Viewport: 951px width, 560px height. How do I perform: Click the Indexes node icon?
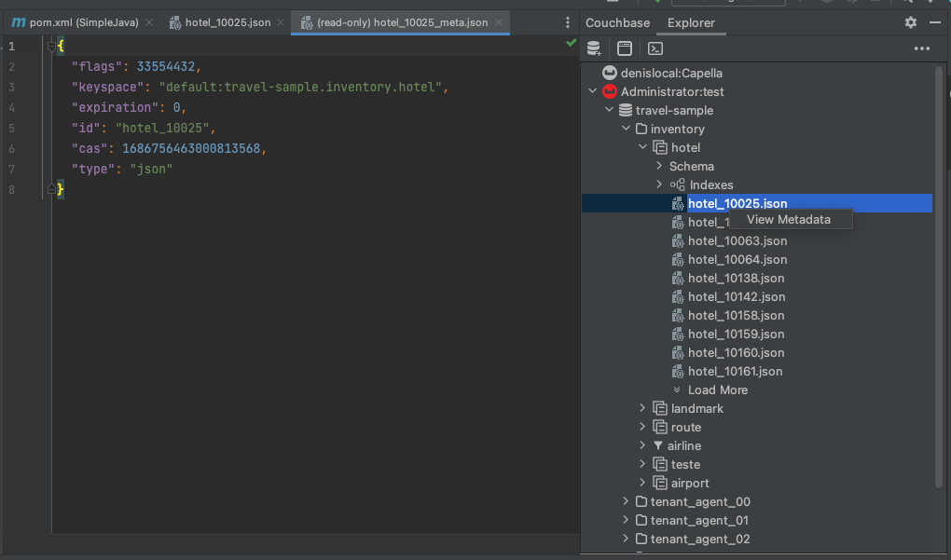678,184
